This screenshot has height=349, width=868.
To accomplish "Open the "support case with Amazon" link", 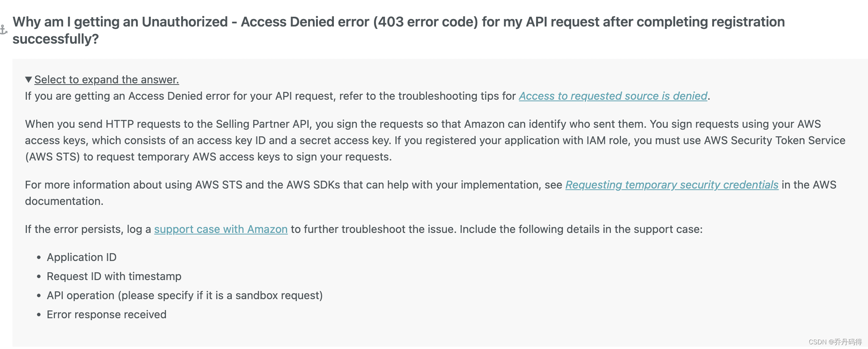I will click(221, 229).
